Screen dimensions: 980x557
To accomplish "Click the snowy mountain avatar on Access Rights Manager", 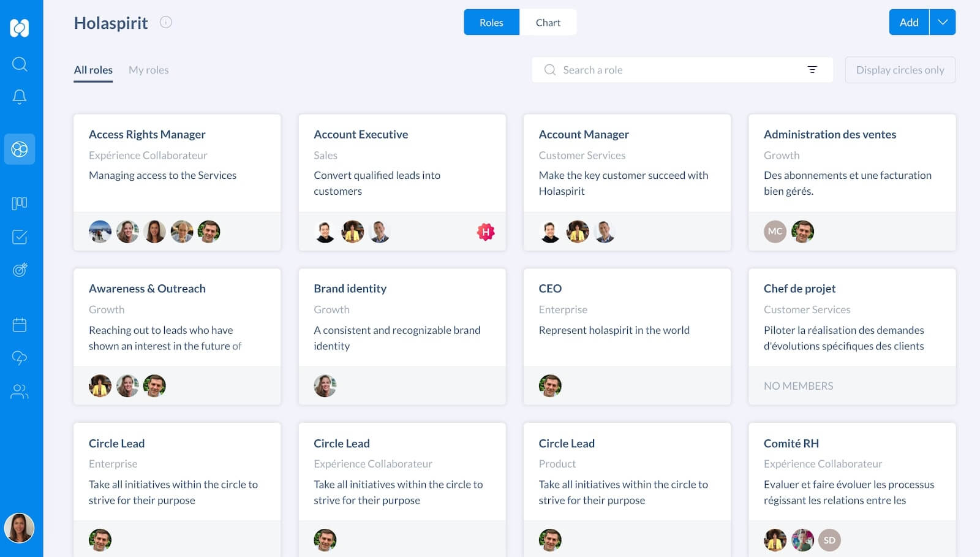I will pos(100,232).
